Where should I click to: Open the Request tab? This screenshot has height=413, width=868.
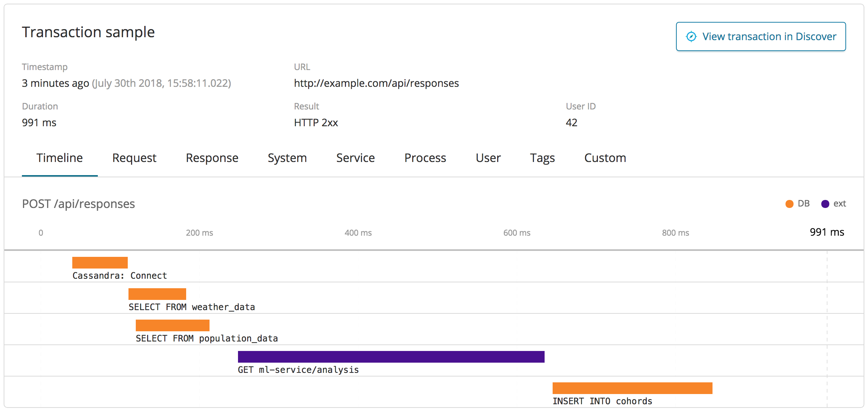coord(134,158)
